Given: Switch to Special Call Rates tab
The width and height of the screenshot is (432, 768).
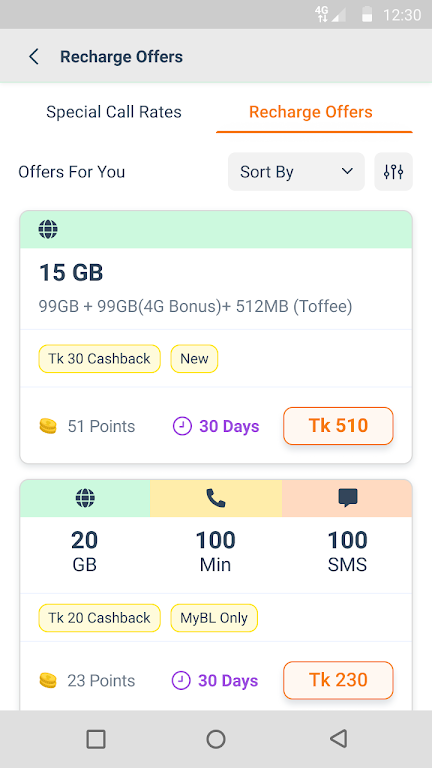Looking at the screenshot, I should (114, 112).
